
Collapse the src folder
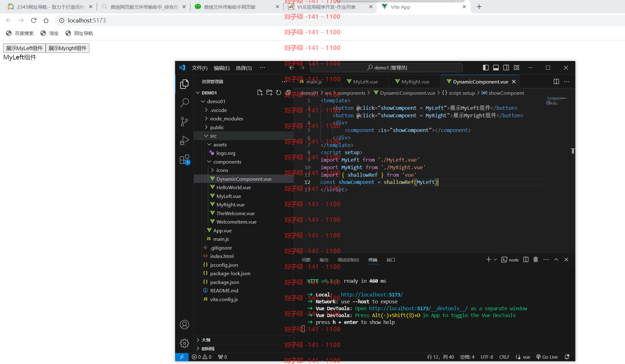click(x=206, y=136)
